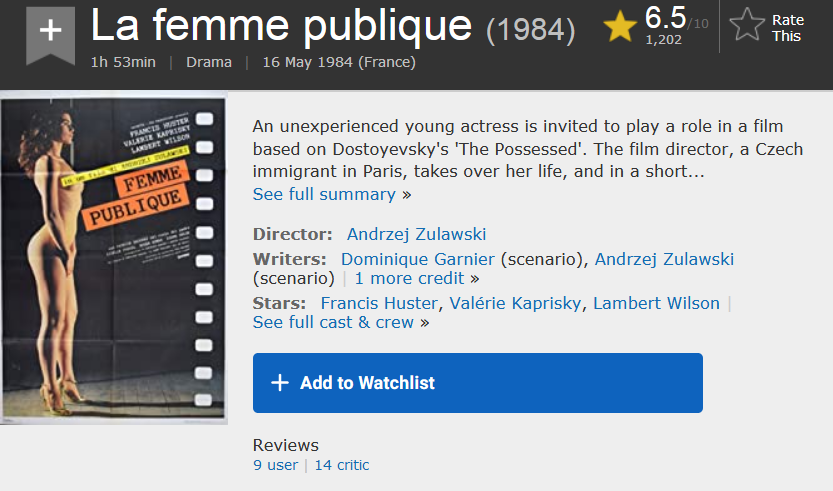This screenshot has width=833, height=491.
Task: Open the La femme publique poster image
Action: click(114, 258)
